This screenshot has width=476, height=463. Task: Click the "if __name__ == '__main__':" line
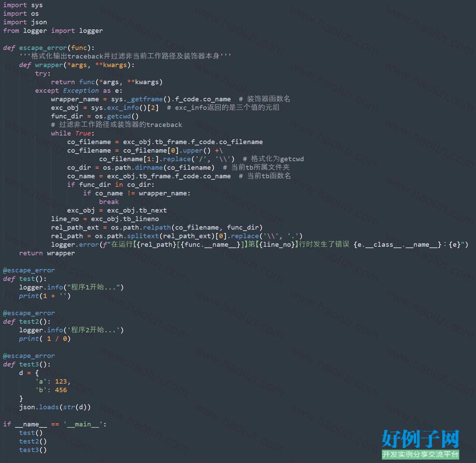click(x=55, y=424)
